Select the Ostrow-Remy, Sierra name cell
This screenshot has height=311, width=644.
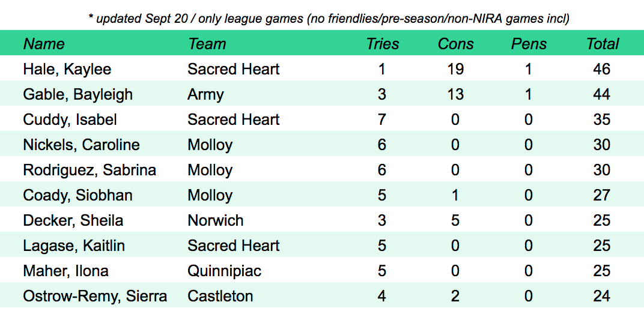click(x=95, y=296)
